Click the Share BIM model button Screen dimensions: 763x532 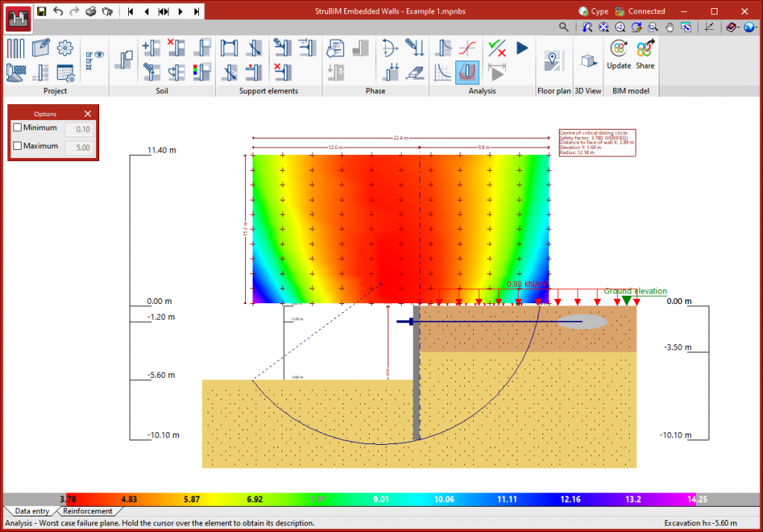tap(645, 56)
